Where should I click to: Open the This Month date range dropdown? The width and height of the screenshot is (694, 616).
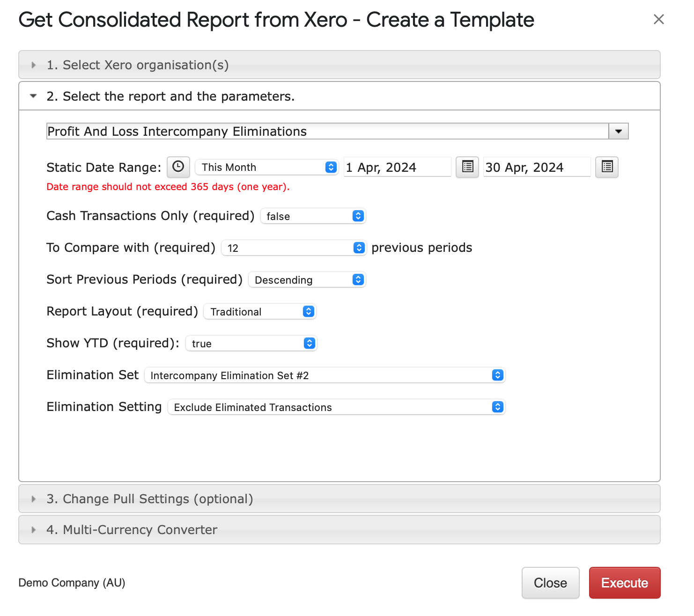point(266,168)
